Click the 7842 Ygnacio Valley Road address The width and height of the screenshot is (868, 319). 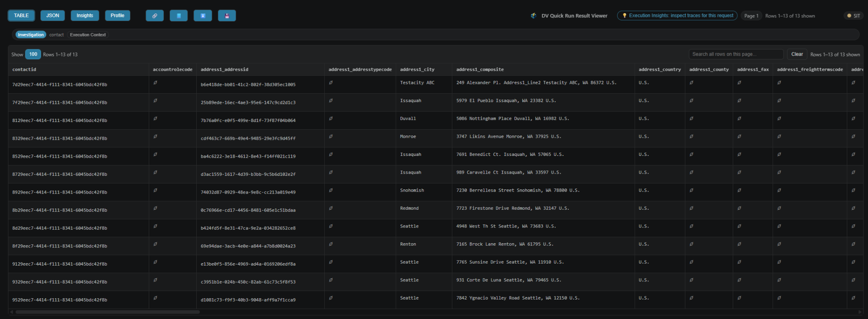coord(518,298)
